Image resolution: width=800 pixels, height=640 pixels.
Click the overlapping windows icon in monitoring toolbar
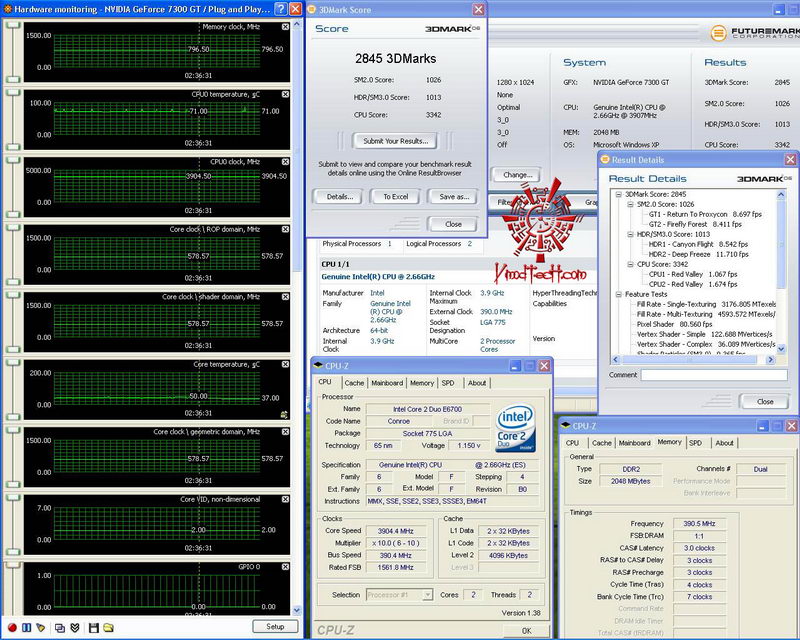[60, 627]
